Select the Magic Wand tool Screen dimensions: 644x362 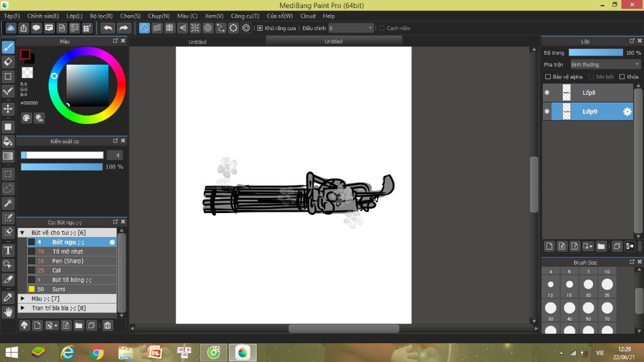pos(8,203)
